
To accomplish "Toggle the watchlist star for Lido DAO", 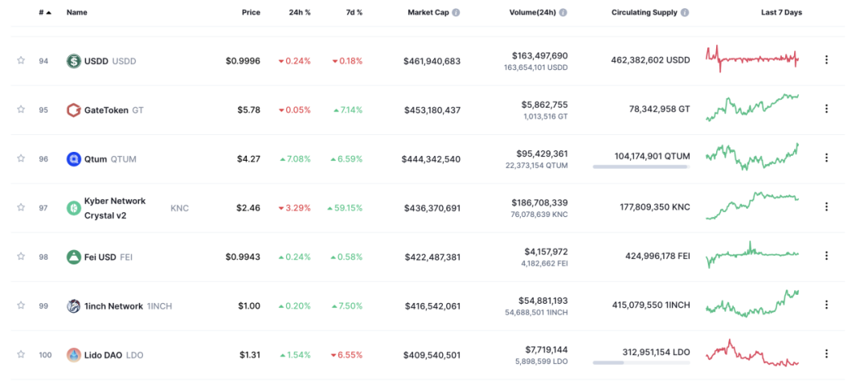I will [x=21, y=354].
